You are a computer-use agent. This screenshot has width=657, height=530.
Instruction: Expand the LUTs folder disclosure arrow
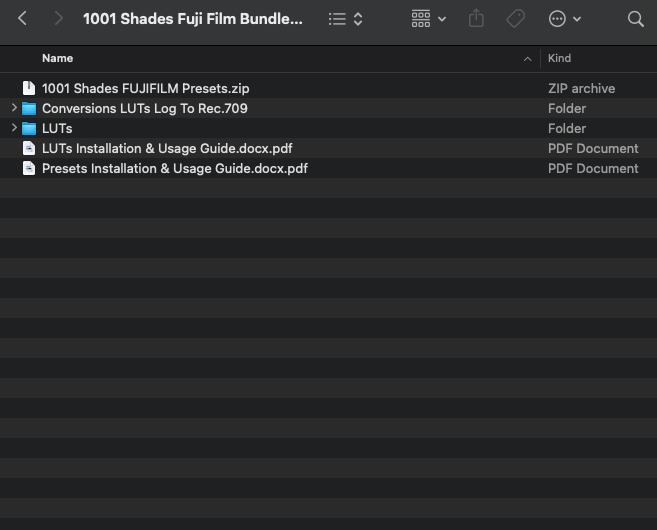[14, 128]
